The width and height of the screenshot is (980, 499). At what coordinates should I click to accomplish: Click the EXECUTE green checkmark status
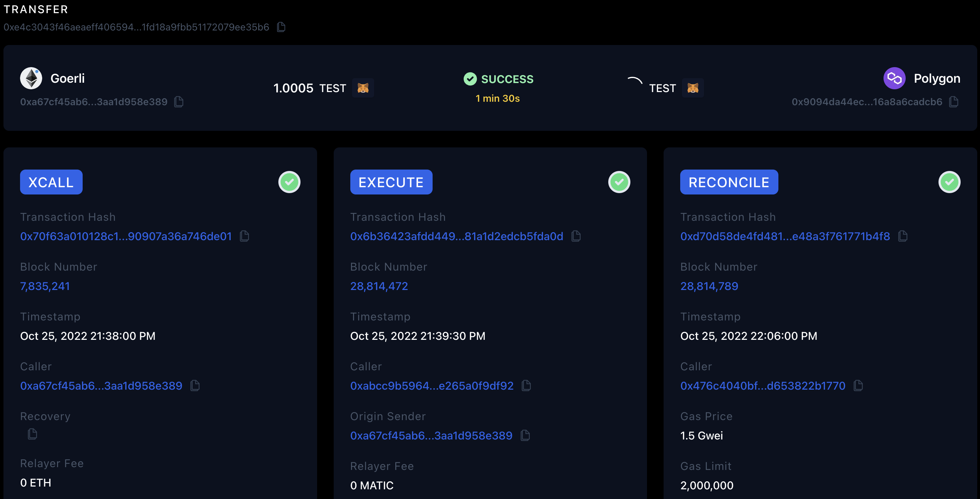619,182
